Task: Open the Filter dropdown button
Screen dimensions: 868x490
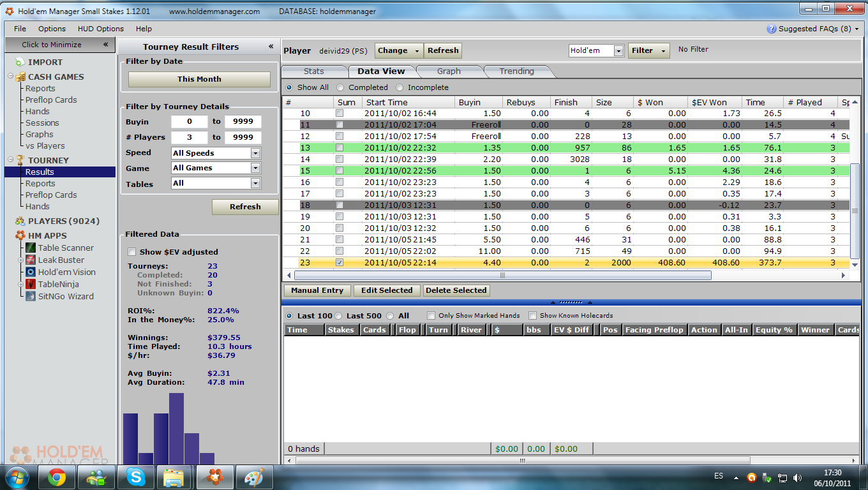Action: (x=648, y=50)
